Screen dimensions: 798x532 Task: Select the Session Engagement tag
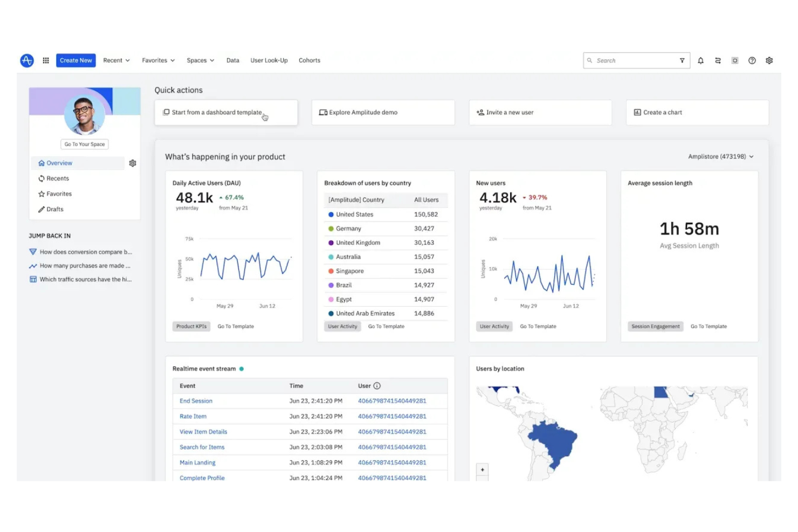655,326
